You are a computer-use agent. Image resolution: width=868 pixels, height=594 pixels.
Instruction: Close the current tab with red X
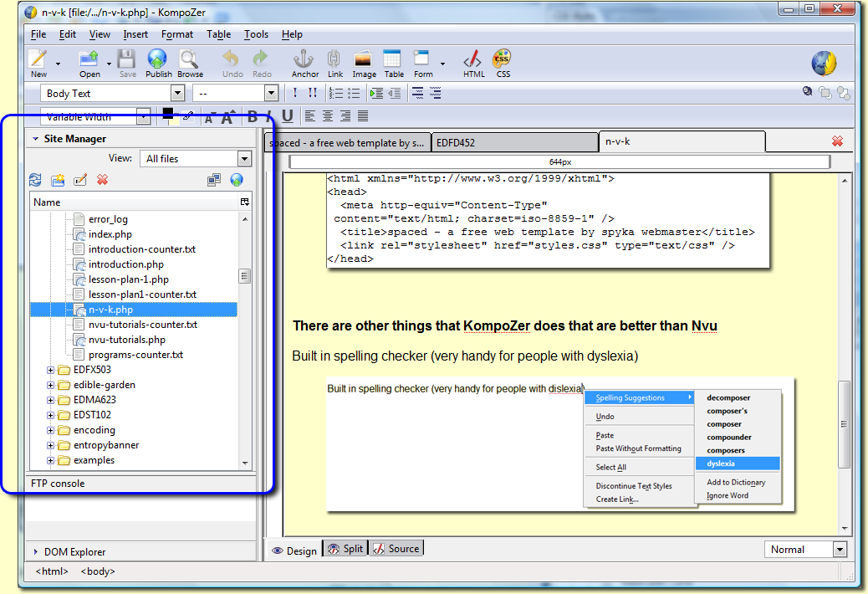pos(837,141)
